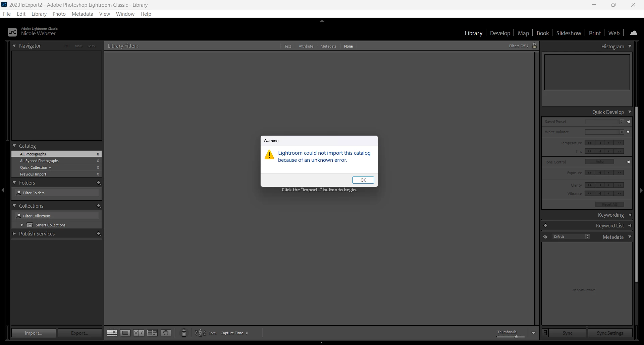
Task: Hide the right panel group arrow
Action: (641, 190)
